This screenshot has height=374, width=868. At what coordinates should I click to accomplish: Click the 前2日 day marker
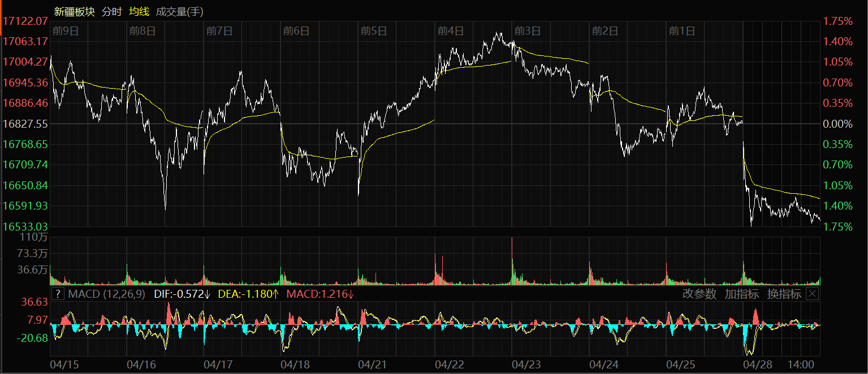click(x=604, y=31)
